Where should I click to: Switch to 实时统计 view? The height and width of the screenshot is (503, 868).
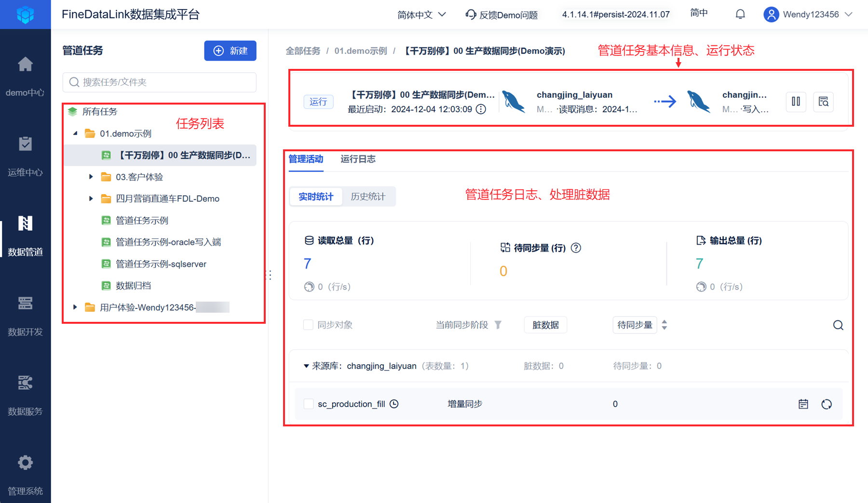pos(316,197)
